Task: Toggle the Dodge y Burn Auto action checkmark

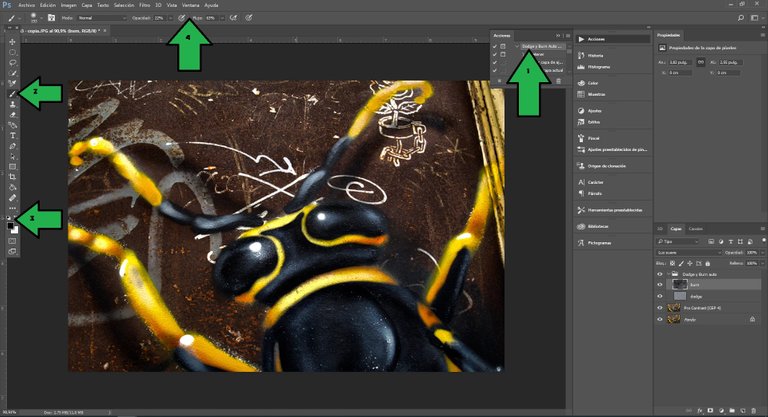Action: pos(495,47)
